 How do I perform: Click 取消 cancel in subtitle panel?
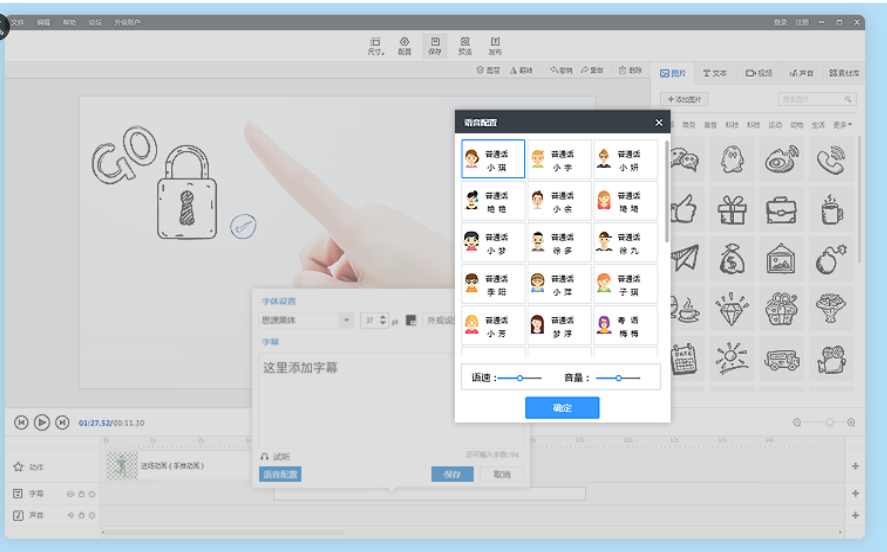[502, 475]
